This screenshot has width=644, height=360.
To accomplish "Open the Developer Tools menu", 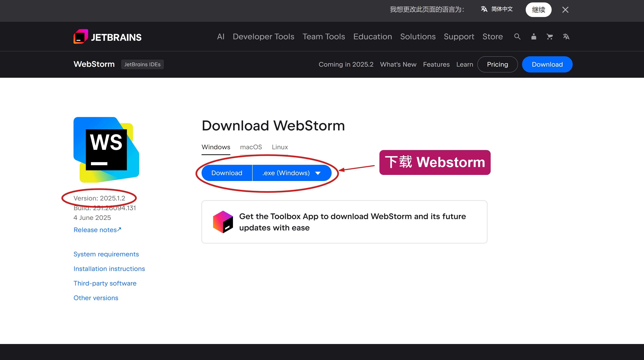I will pyautogui.click(x=264, y=37).
